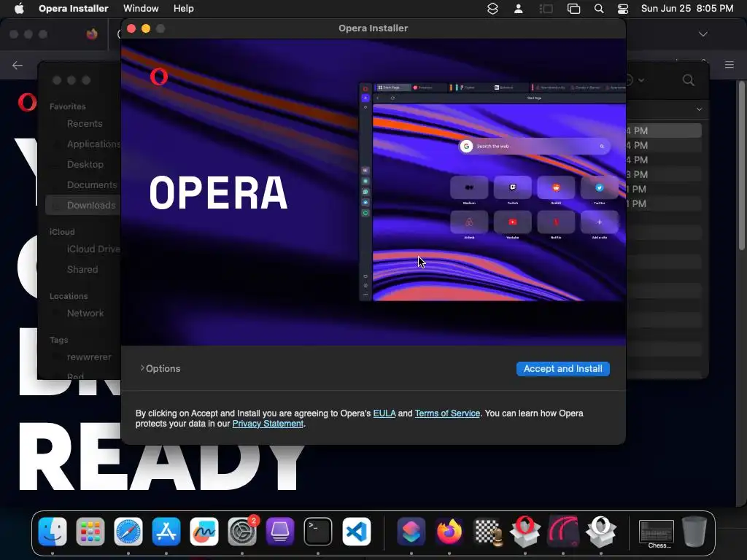
Task: Open Safari from the Dock
Action: pyautogui.click(x=128, y=532)
